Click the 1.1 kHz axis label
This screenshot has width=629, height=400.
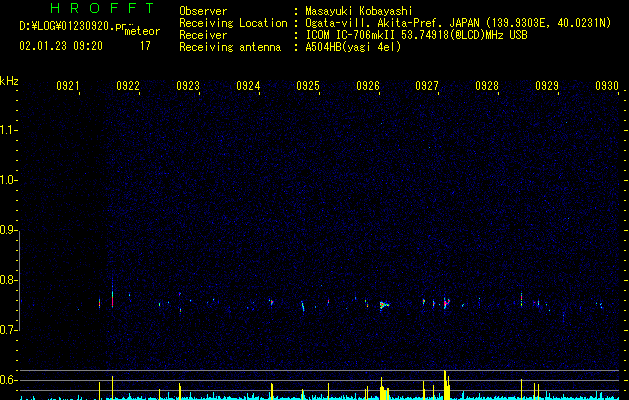8,130
